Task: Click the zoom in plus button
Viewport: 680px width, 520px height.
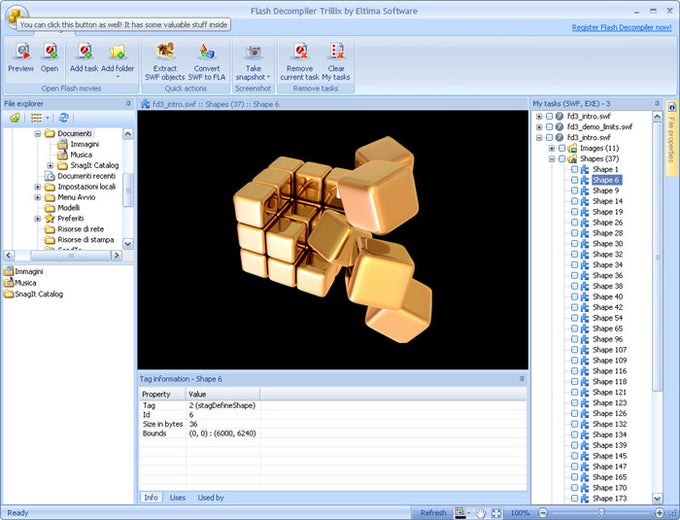Action: [x=659, y=513]
